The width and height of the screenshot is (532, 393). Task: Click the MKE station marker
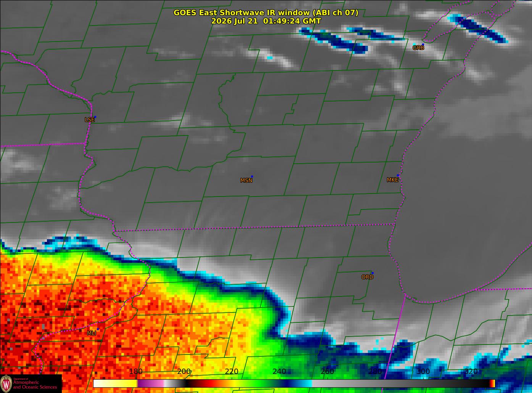(x=398, y=176)
